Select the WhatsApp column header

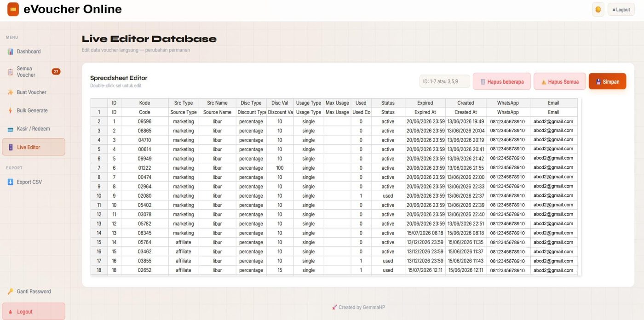[508, 103]
